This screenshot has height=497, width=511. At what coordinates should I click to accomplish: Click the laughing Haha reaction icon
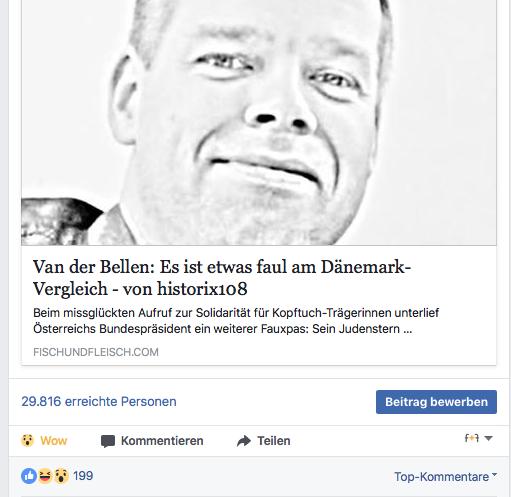(45, 476)
